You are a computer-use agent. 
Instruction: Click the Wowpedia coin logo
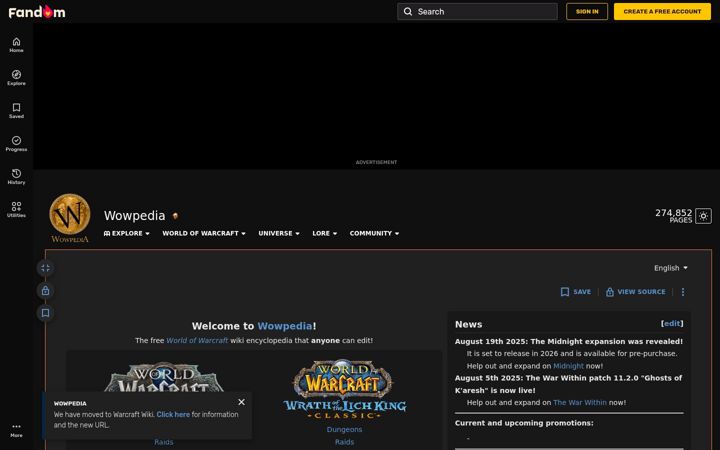70,218
